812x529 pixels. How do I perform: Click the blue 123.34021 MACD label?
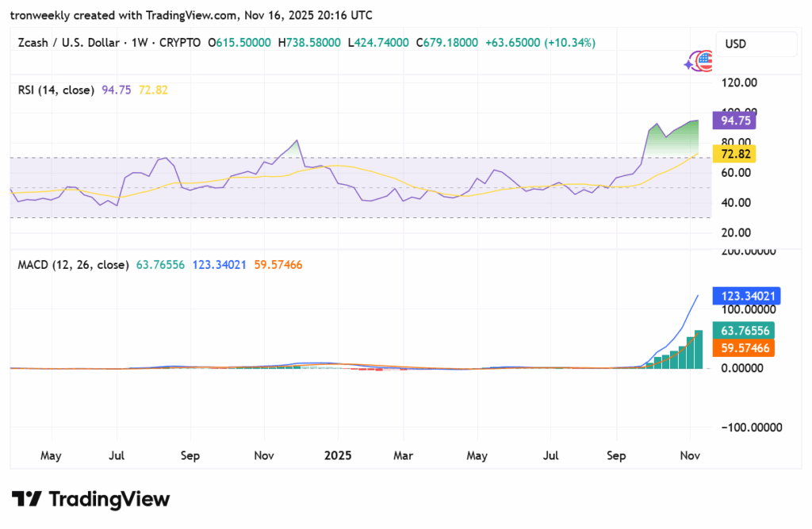click(x=746, y=297)
